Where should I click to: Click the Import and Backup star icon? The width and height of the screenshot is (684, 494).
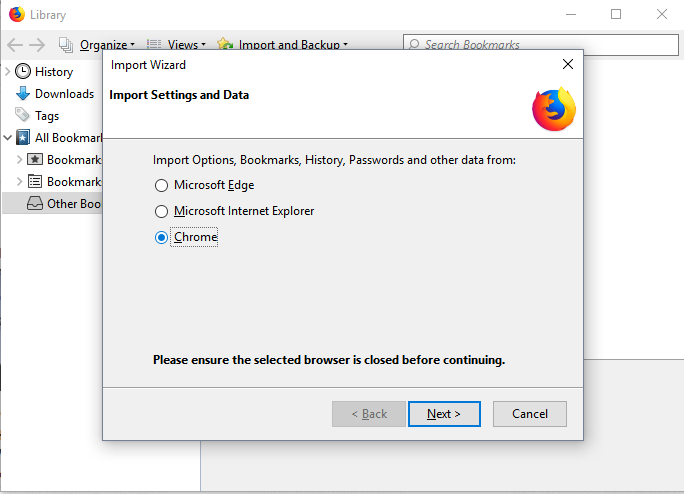click(225, 44)
